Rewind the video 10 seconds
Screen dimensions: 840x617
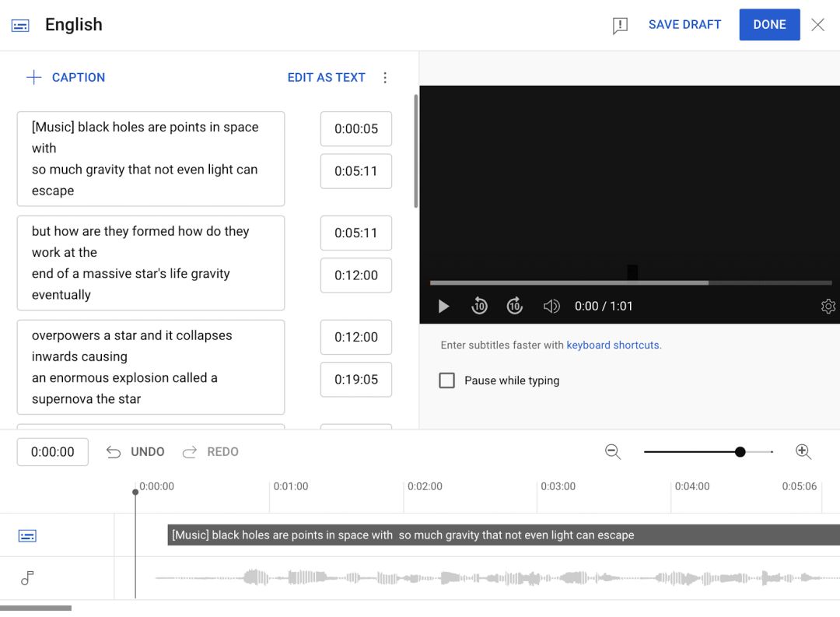(479, 306)
